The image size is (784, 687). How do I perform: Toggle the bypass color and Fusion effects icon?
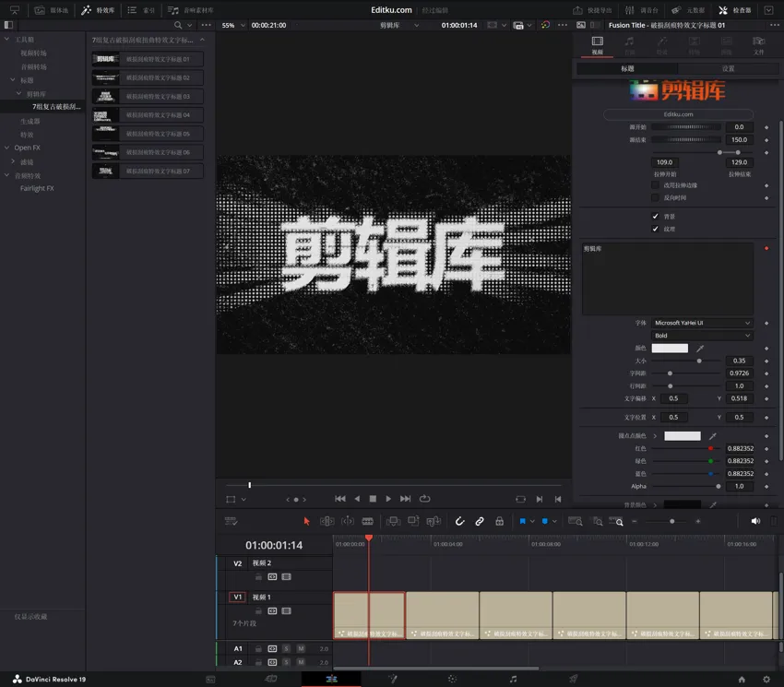(545, 25)
